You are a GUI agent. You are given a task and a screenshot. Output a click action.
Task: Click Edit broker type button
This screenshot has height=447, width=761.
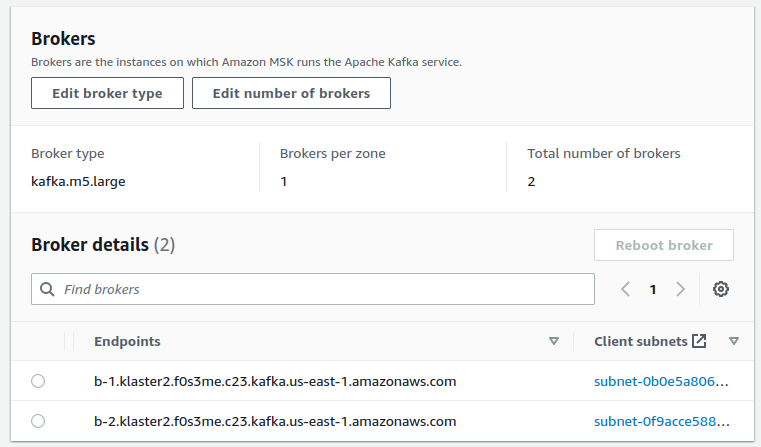coord(107,93)
